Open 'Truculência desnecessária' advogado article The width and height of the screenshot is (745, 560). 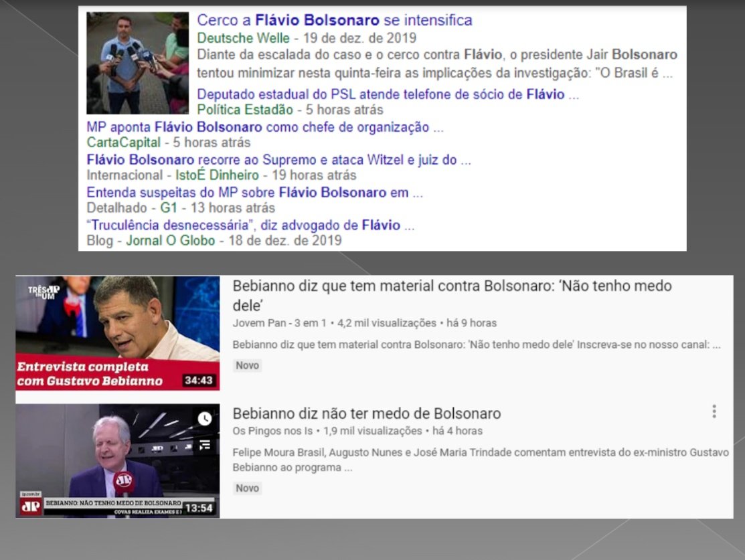click(250, 225)
